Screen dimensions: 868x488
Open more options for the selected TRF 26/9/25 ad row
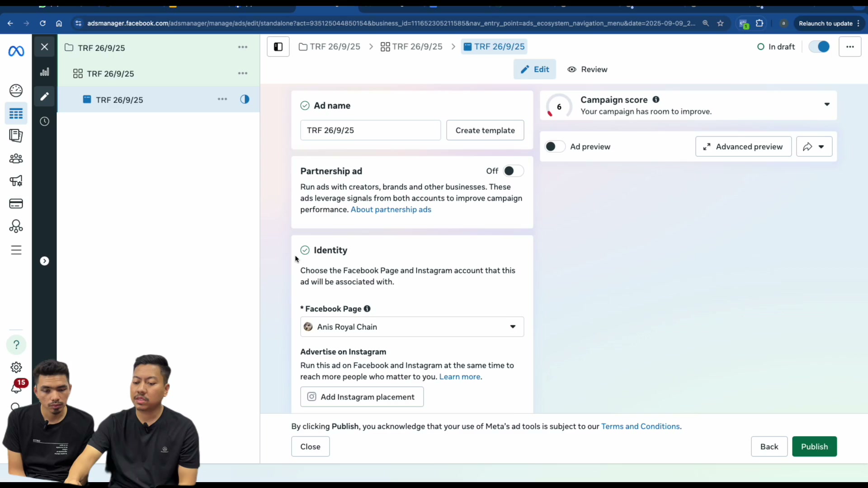click(222, 99)
